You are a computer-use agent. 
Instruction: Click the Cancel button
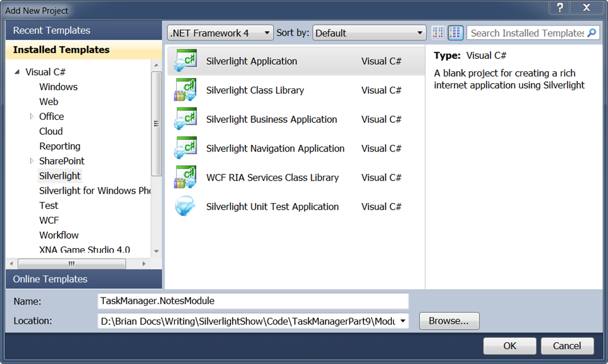tap(567, 346)
